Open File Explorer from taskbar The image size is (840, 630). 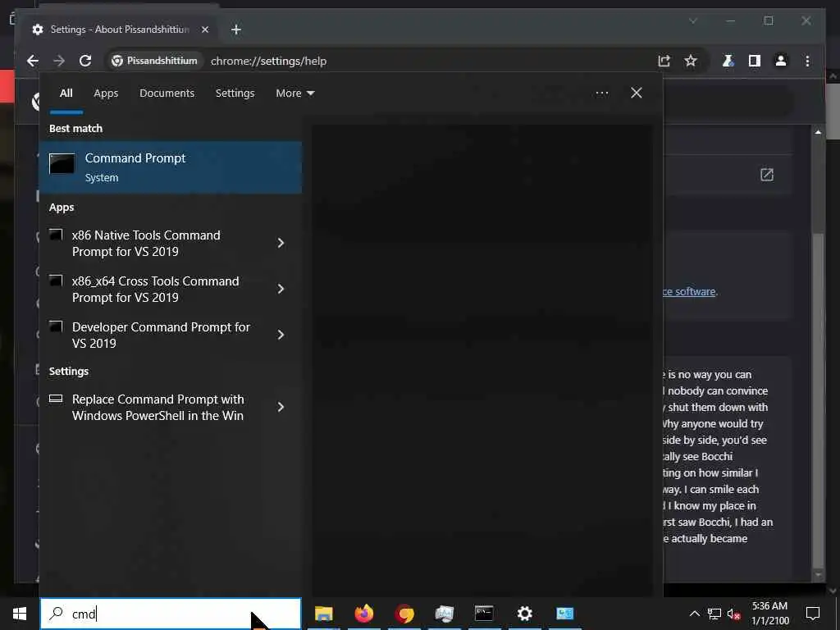point(323,614)
